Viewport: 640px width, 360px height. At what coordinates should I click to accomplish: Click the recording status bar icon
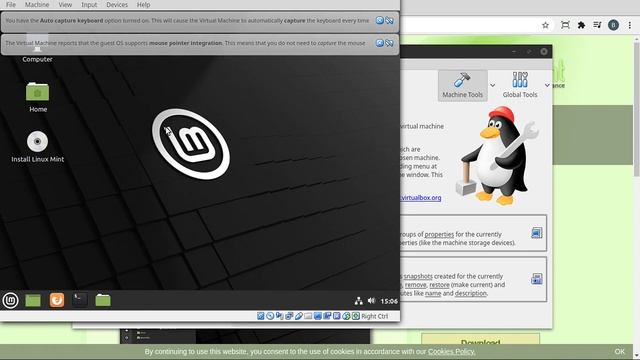pos(327,316)
